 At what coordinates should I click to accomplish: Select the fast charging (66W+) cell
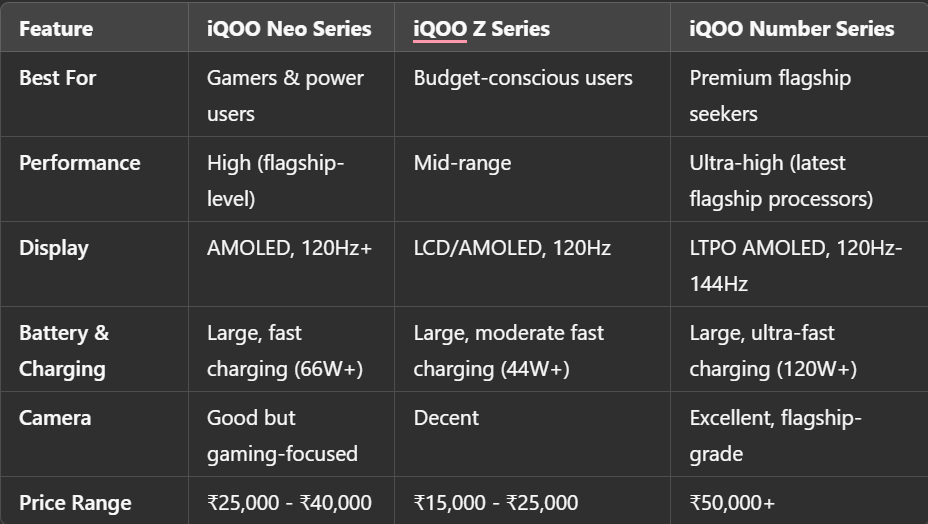[284, 350]
